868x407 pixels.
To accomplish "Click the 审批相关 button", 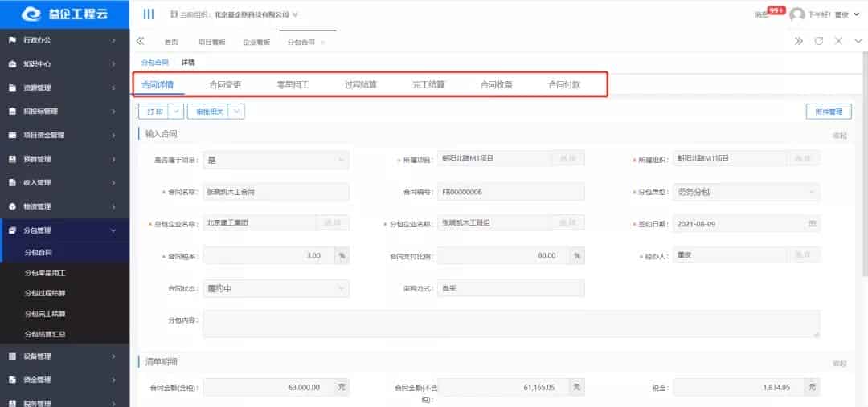I will pyautogui.click(x=209, y=112).
